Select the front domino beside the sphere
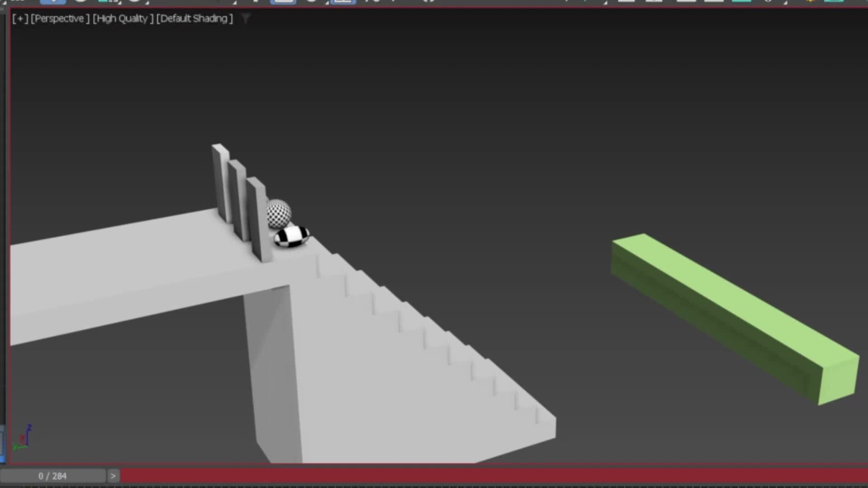The image size is (868, 488). pos(258,217)
